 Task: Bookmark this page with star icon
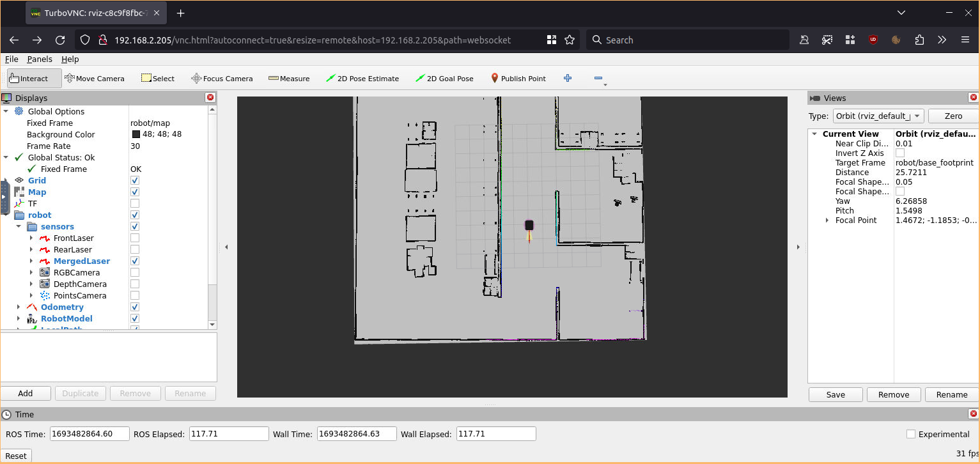click(x=570, y=40)
